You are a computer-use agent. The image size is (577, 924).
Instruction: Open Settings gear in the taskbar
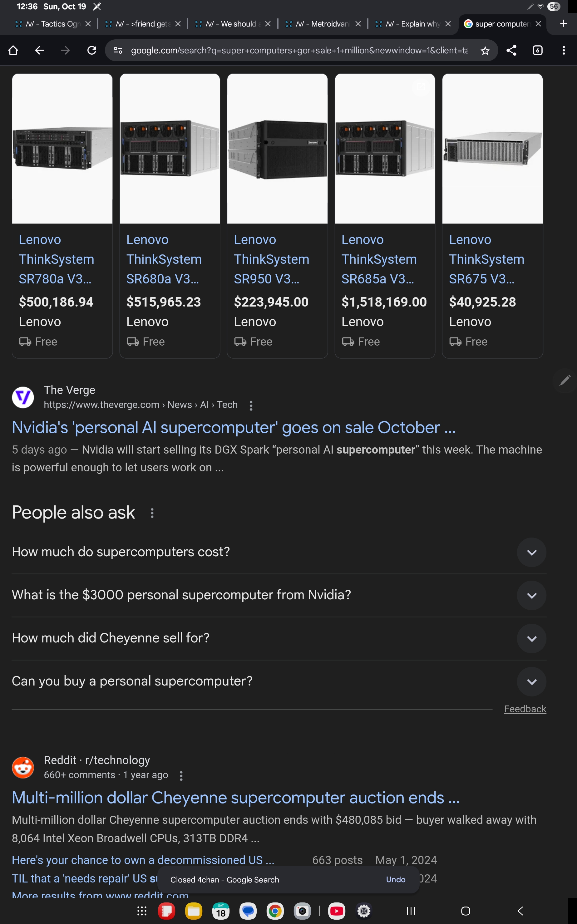pos(364,911)
